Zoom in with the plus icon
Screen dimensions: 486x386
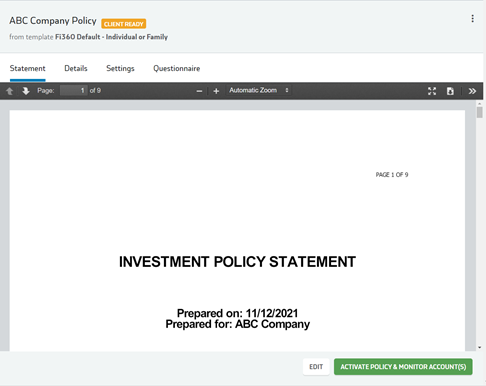216,91
